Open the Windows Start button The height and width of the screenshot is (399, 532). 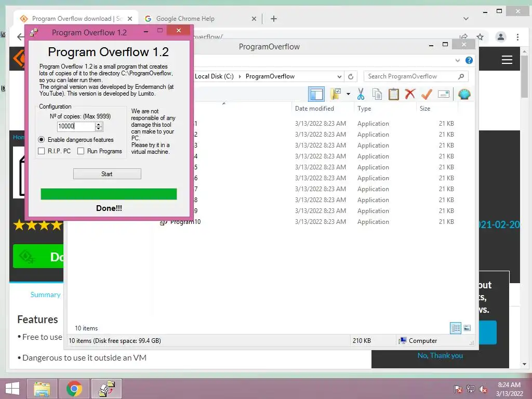click(12, 389)
